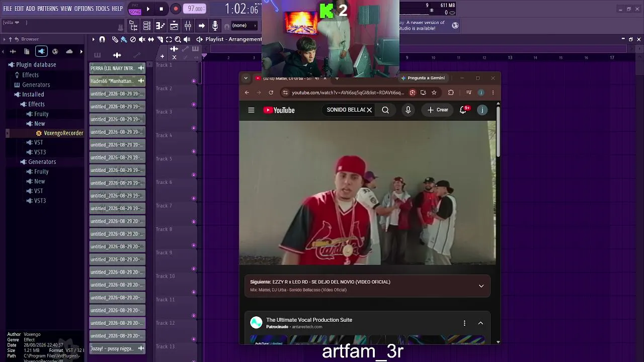Open YouTube notifications bell

pos(463,110)
